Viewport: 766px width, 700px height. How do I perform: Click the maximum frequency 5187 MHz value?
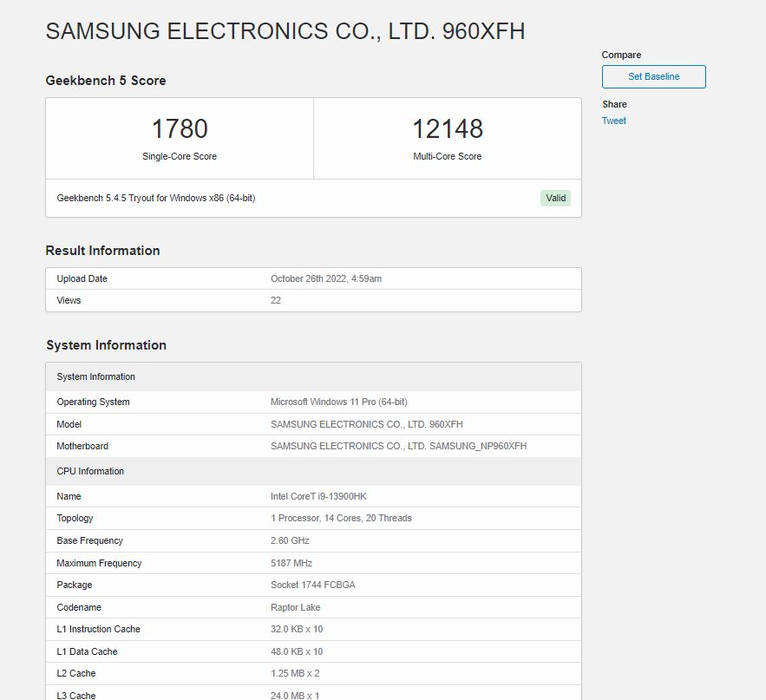(x=291, y=563)
